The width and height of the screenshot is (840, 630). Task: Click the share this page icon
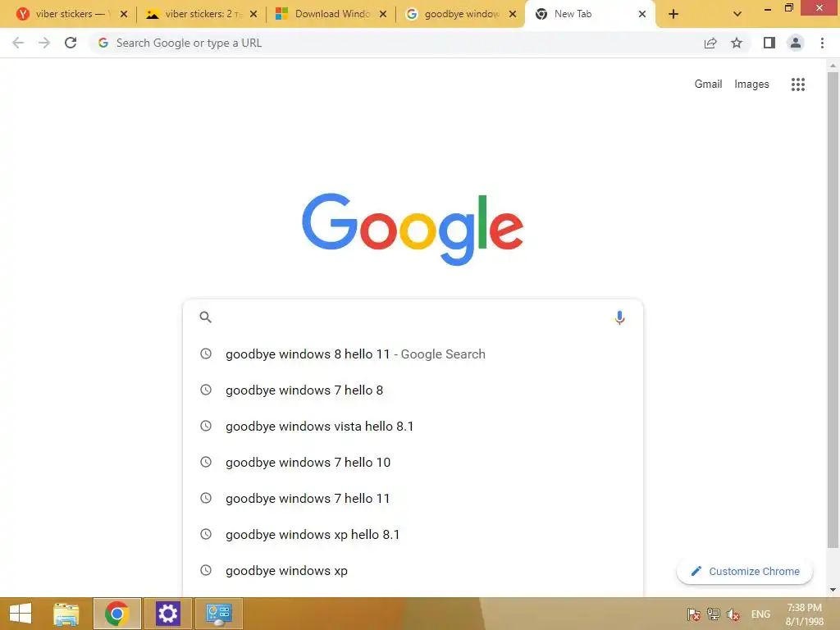(x=710, y=43)
